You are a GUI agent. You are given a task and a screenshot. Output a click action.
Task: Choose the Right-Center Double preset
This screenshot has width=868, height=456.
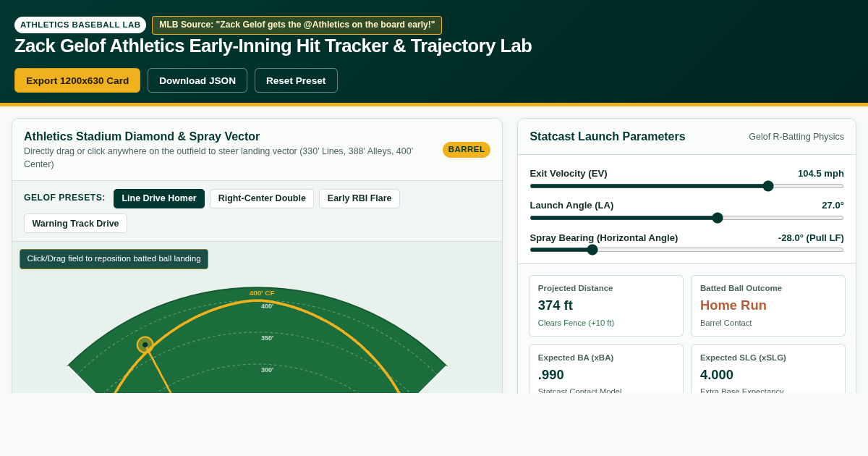(262, 198)
